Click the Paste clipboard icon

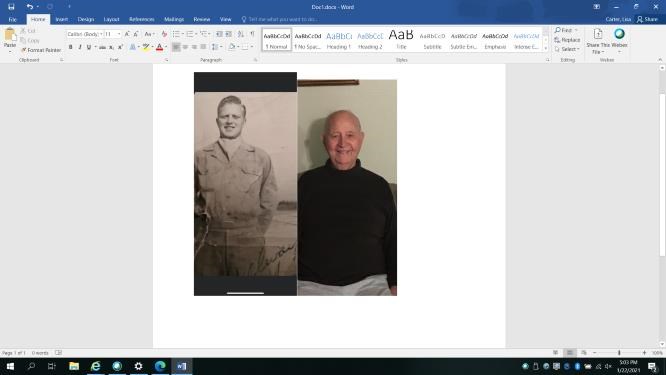point(10,34)
